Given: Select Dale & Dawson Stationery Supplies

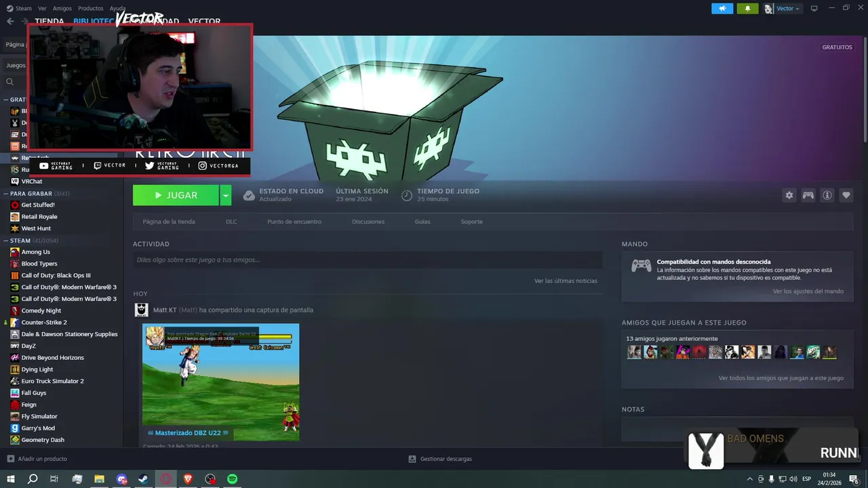Looking at the screenshot, I should tap(69, 334).
